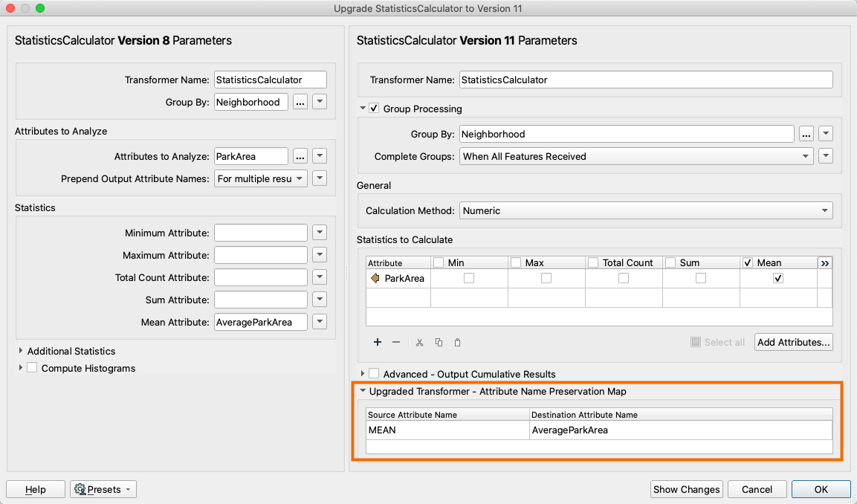Screen dimensions: 857x504
Task: Open the Mean Attribute arrow menu
Action: click(x=320, y=322)
